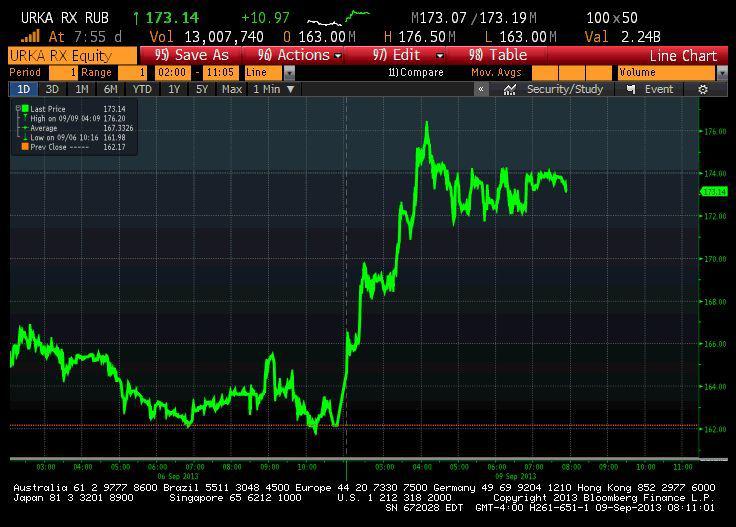Collapse toolbar with double-chevron icon

click(481, 89)
